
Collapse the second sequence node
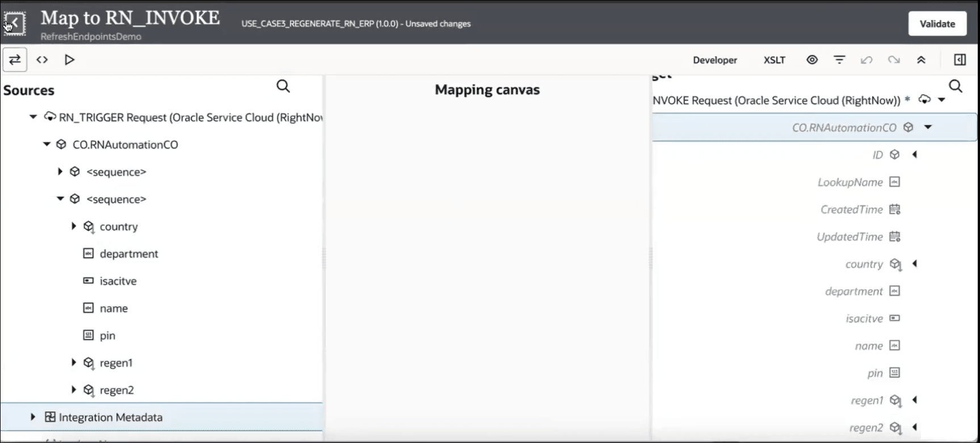[x=60, y=199]
